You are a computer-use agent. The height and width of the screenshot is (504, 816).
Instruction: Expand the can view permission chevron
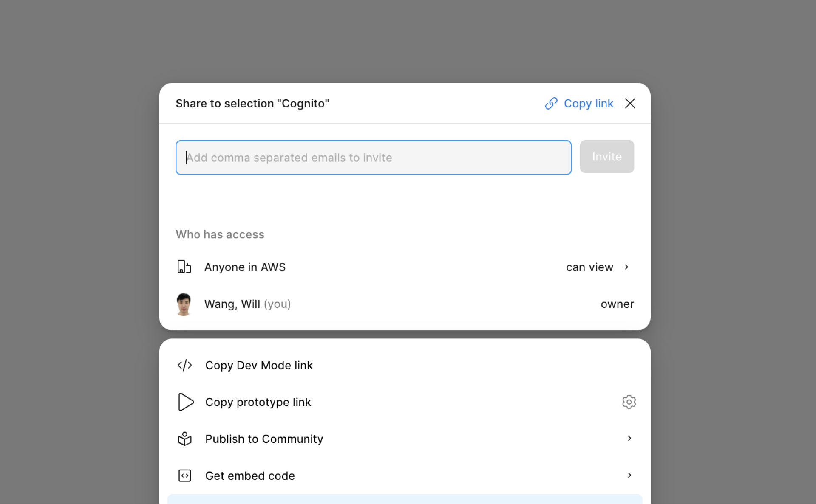coord(626,267)
